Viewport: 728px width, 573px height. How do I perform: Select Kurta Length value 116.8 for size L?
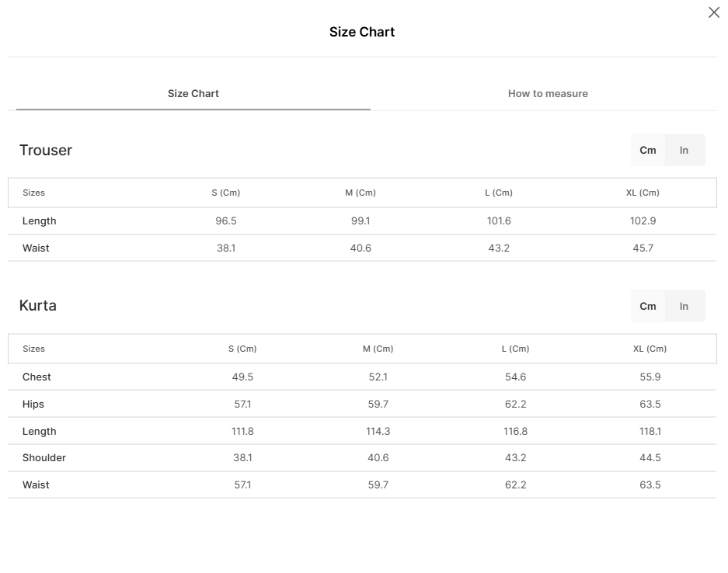(x=515, y=432)
